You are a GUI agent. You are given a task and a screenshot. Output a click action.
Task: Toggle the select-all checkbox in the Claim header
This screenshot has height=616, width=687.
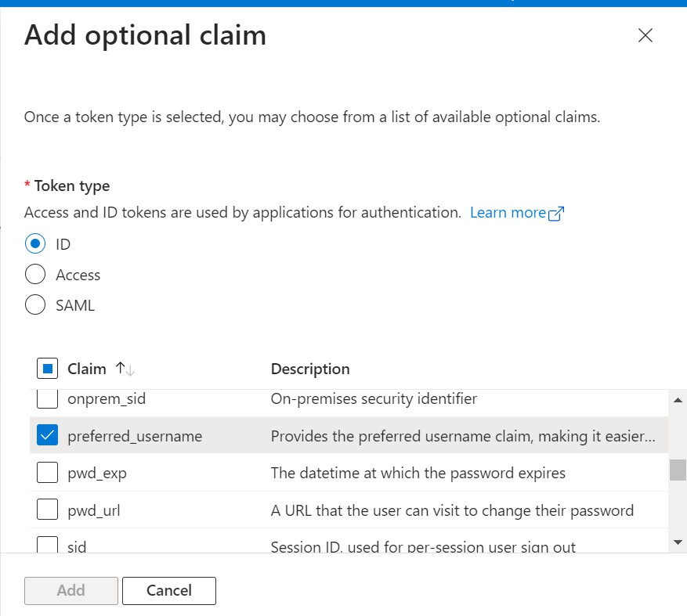pyautogui.click(x=46, y=368)
